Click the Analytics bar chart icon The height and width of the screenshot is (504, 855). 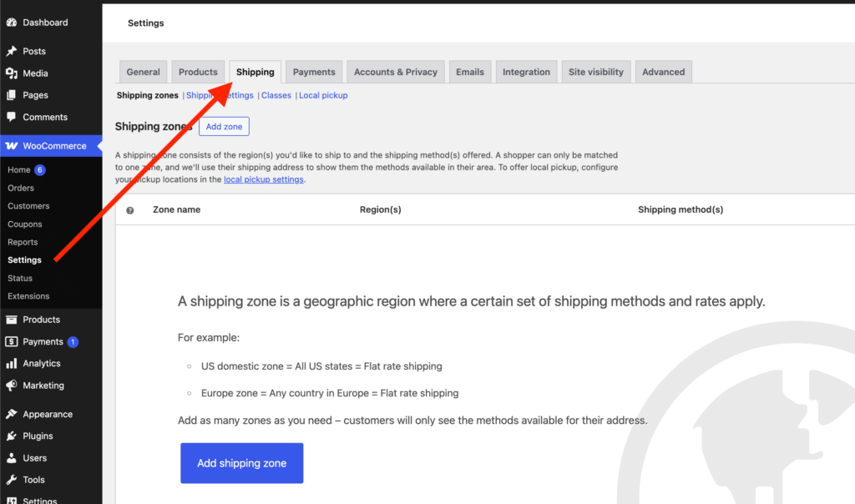click(12, 364)
